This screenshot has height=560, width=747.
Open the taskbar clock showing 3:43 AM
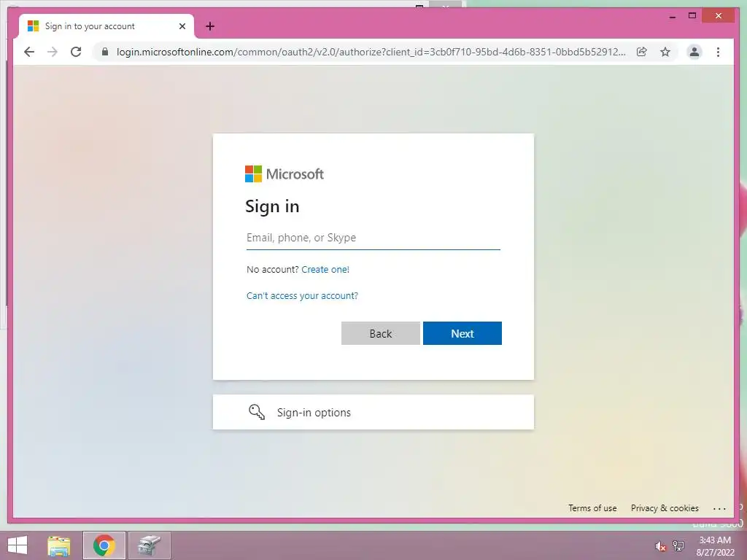[x=715, y=546]
